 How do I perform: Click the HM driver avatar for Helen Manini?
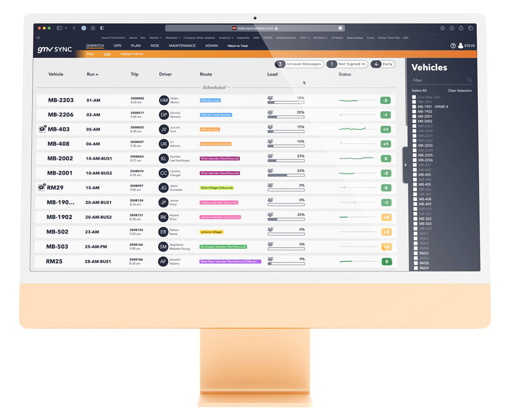click(x=164, y=100)
